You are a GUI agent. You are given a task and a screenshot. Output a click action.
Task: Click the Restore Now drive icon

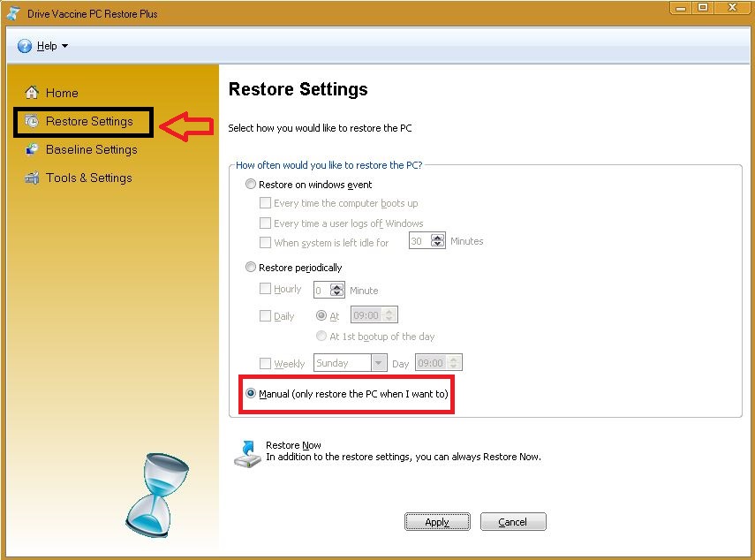pos(247,454)
